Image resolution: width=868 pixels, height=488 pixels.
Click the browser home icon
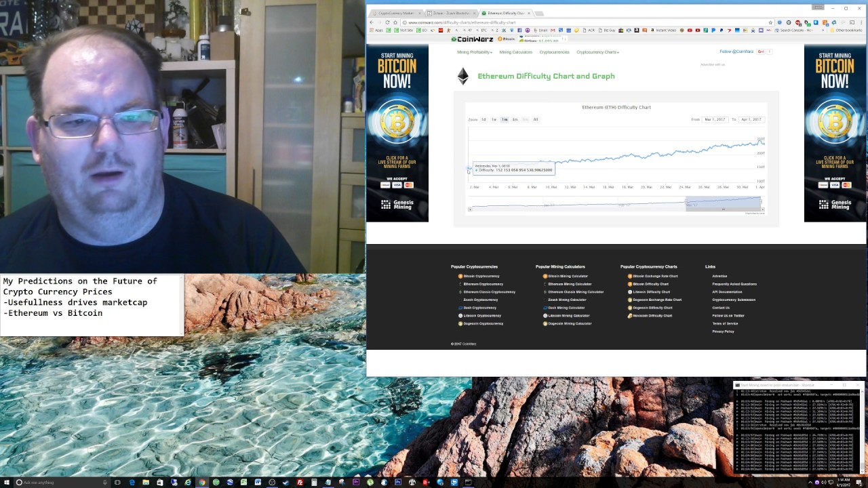395,22
